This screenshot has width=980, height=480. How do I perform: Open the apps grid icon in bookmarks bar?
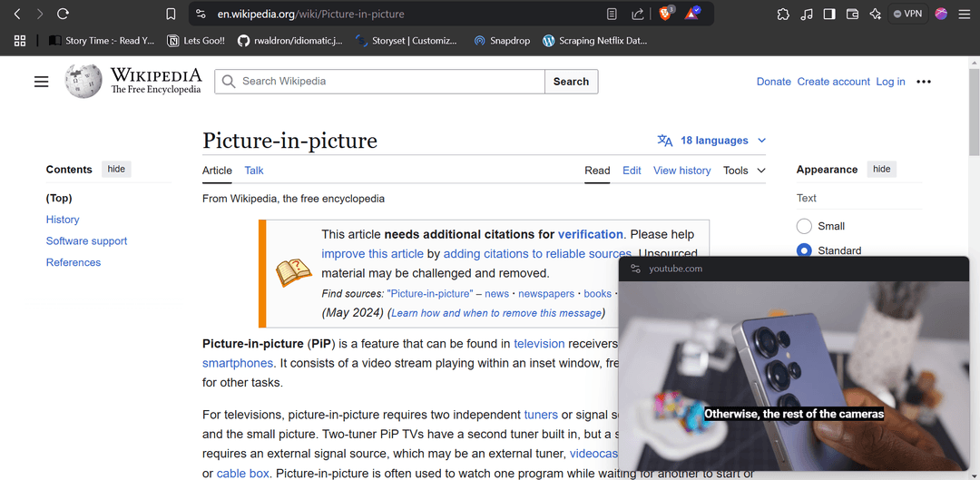pos(20,41)
